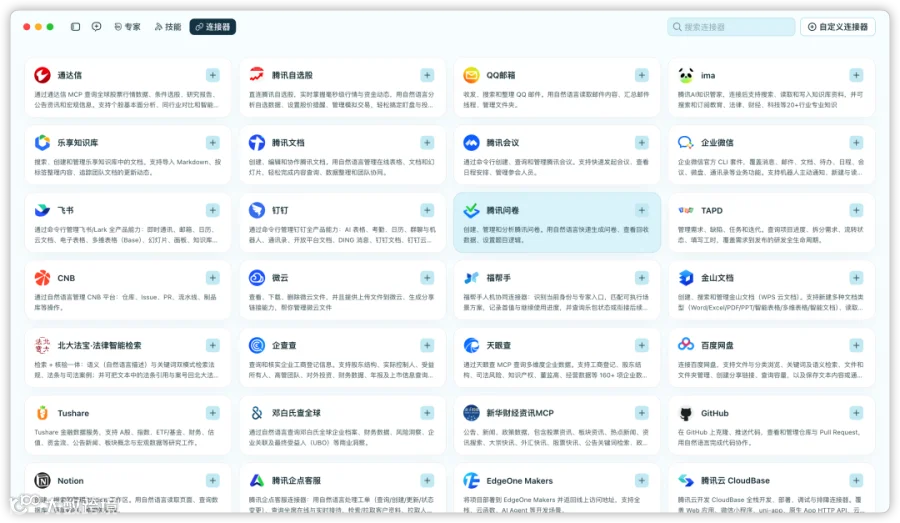Screen dimensions: 900x523
Task: Add the 新华财经资讯MCP connector
Action: click(x=642, y=413)
